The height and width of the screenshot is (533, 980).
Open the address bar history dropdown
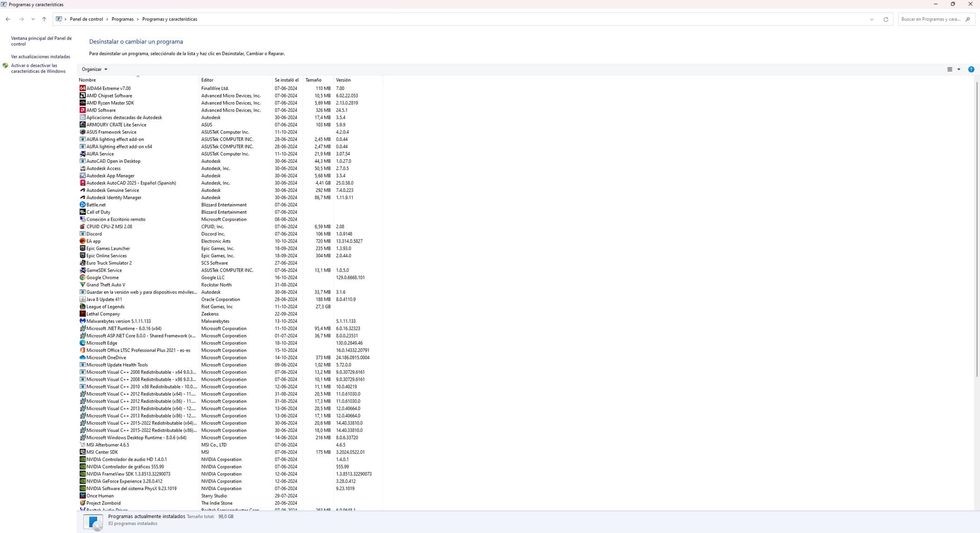871,19
